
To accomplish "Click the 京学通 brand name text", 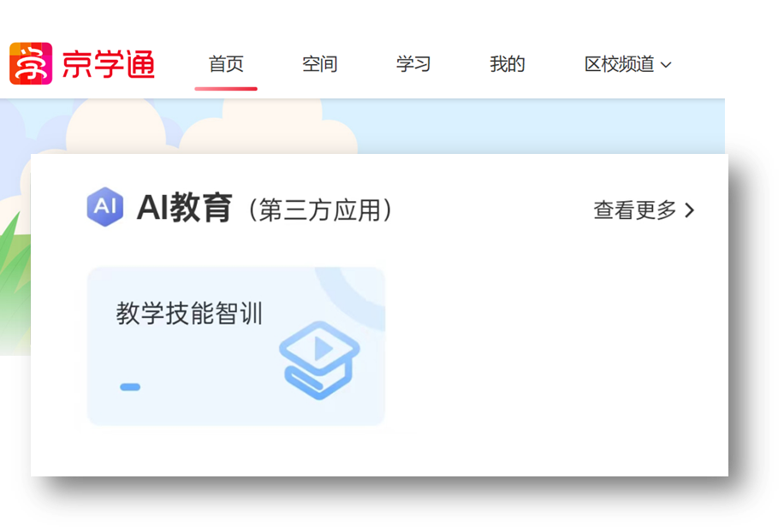I will (109, 64).
